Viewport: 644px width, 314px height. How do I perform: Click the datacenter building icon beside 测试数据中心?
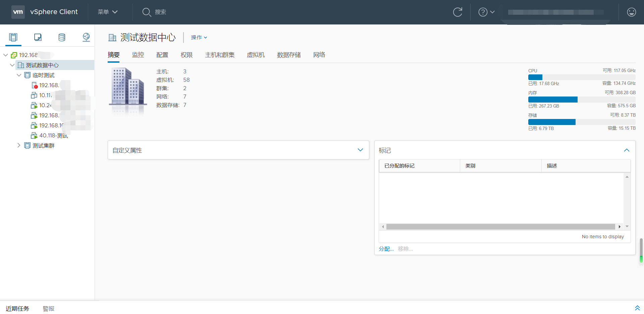tap(112, 37)
